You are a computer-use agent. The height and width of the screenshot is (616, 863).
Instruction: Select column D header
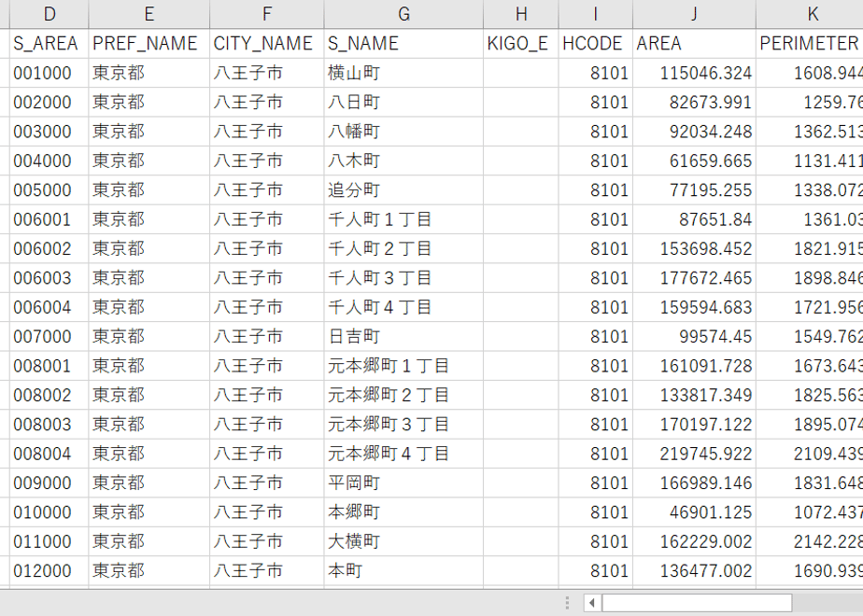pyautogui.click(x=49, y=14)
